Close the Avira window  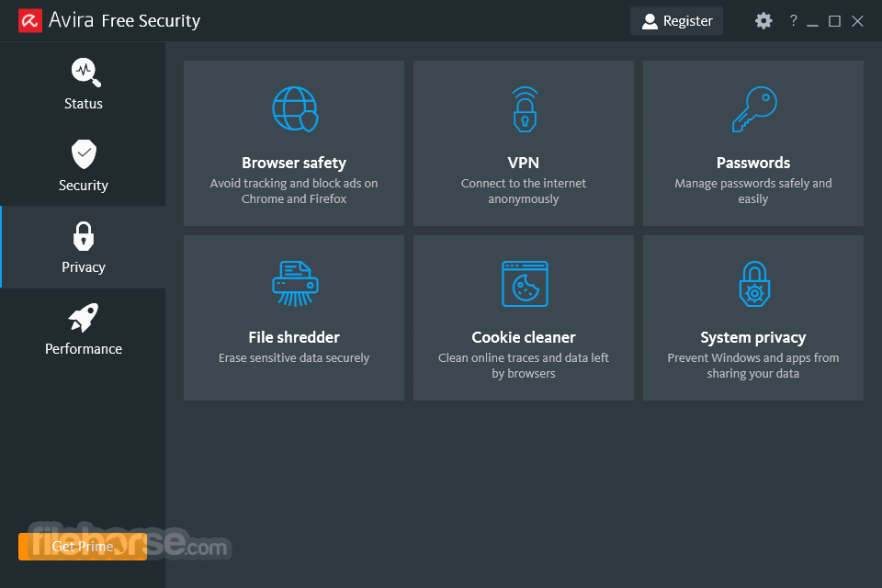click(857, 21)
